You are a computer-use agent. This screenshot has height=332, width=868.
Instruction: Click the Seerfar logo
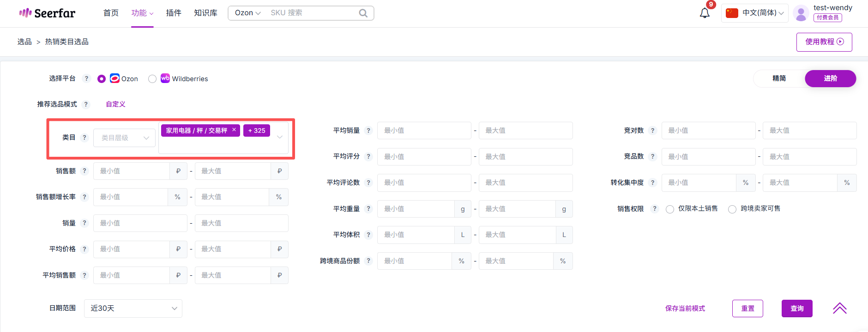point(47,13)
